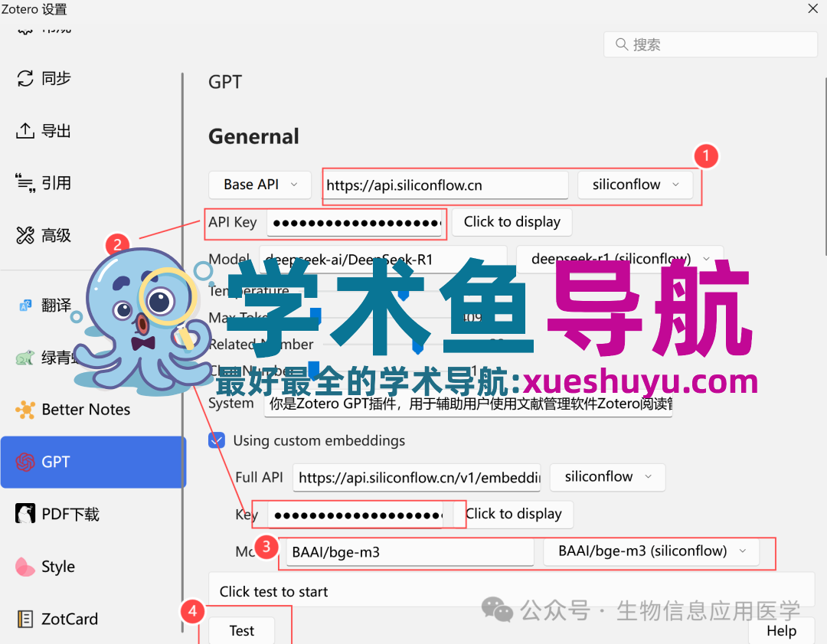The image size is (827, 644).
Task: Click Click to display beside API Key
Action: [x=512, y=222]
